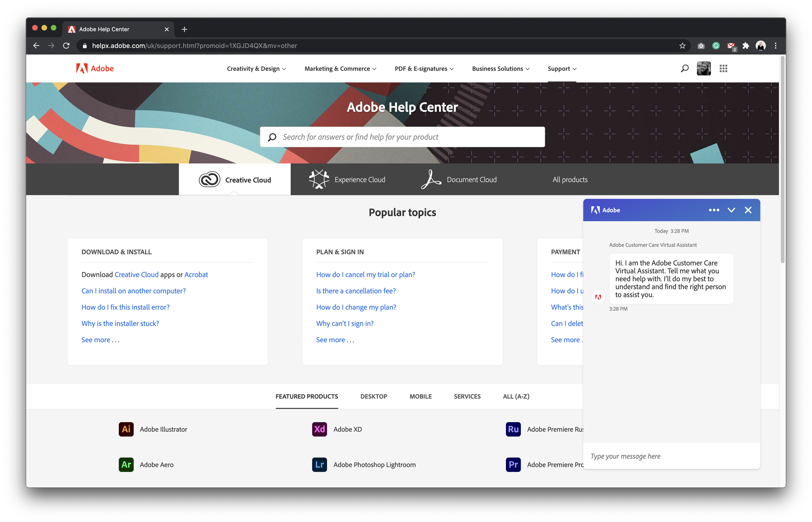
Task: Open the Acrobat download link
Action: [196, 275]
